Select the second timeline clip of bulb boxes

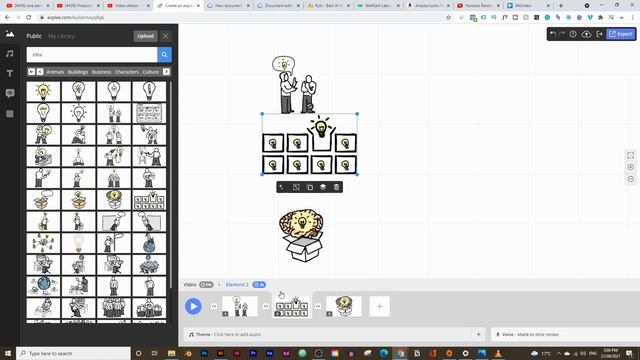[x=291, y=306]
